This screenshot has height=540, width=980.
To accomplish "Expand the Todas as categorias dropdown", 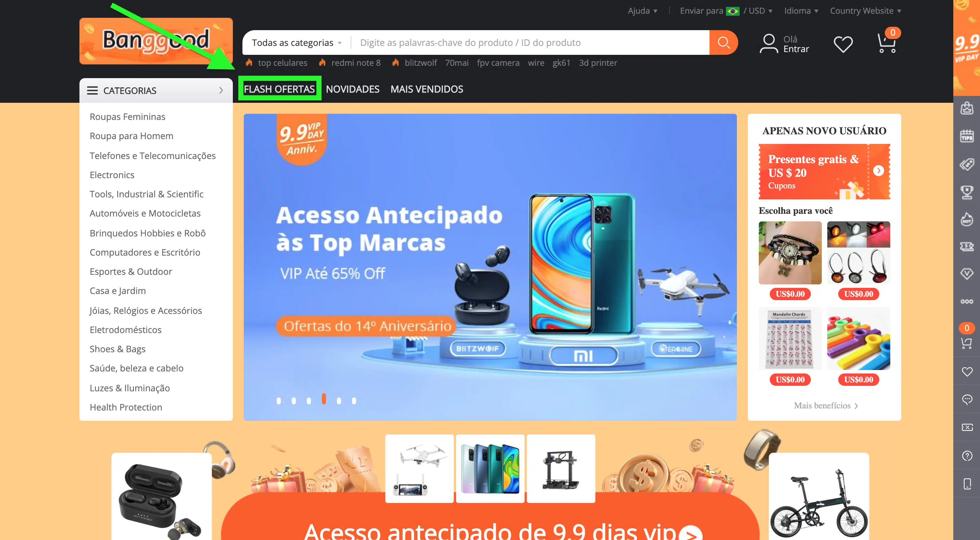I will 298,42.
